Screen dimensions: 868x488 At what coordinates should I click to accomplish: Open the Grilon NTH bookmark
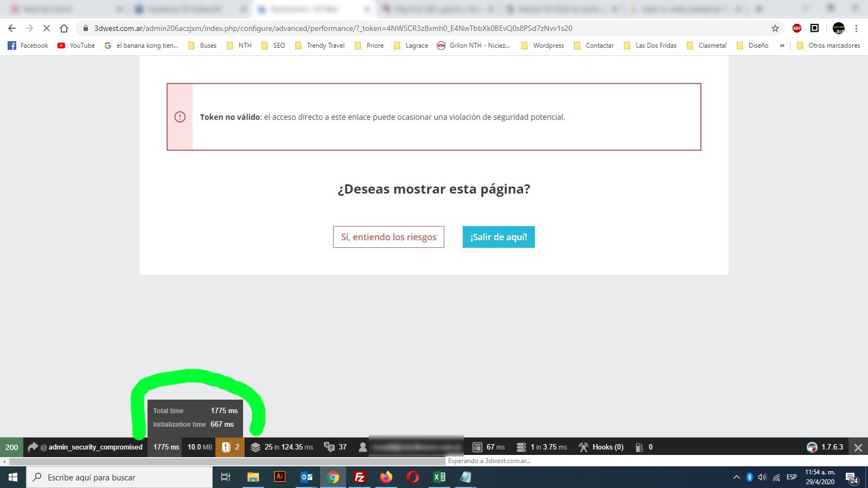(474, 46)
